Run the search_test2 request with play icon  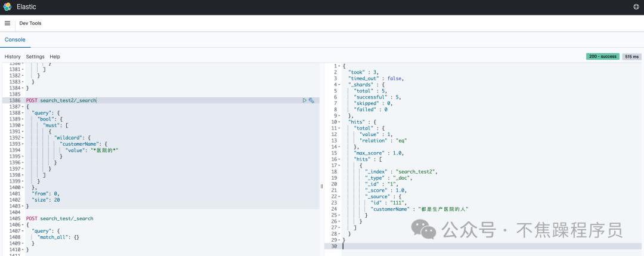coord(305,101)
